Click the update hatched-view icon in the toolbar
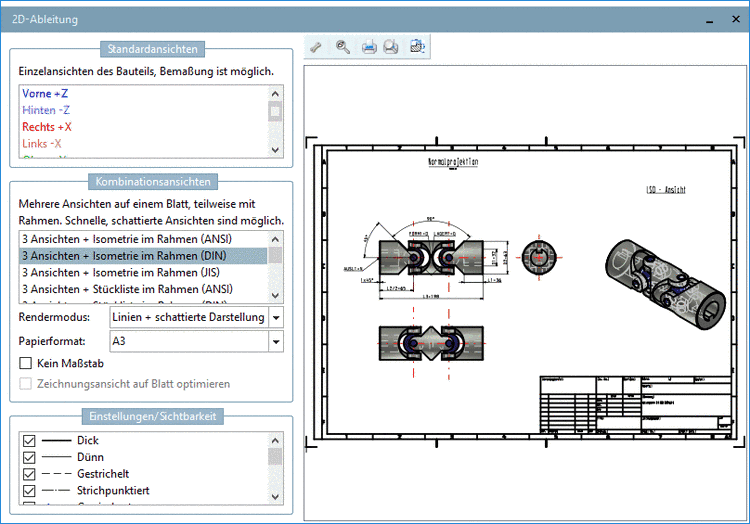This screenshot has width=750, height=524. point(417,46)
